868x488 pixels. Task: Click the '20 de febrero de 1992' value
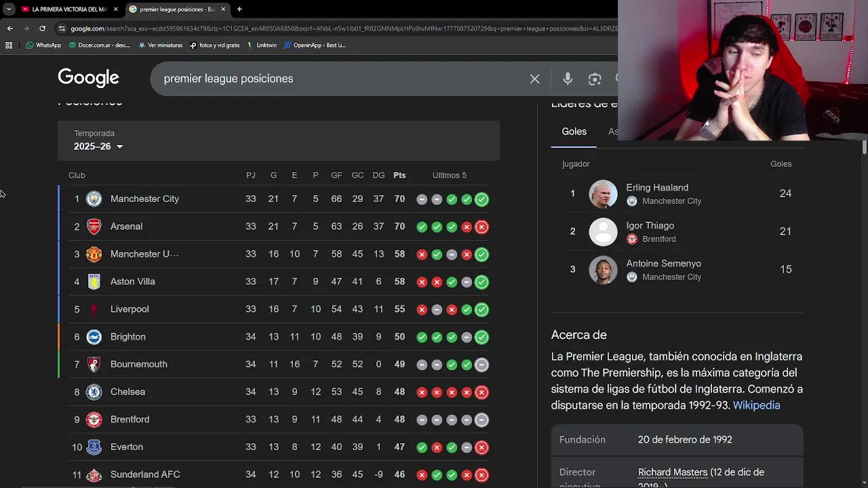685,440
